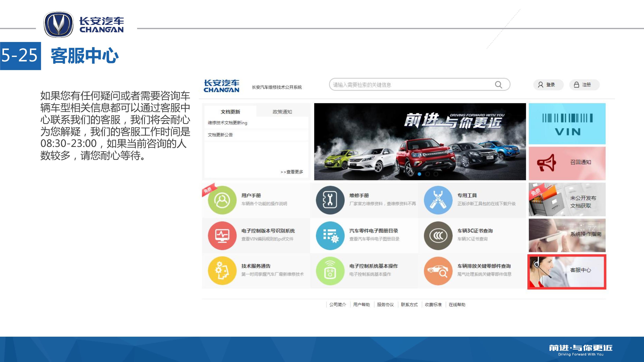Click 车辆排放关键零部件查询 orange car icon
This screenshot has height=362, width=644.
pos(438,271)
